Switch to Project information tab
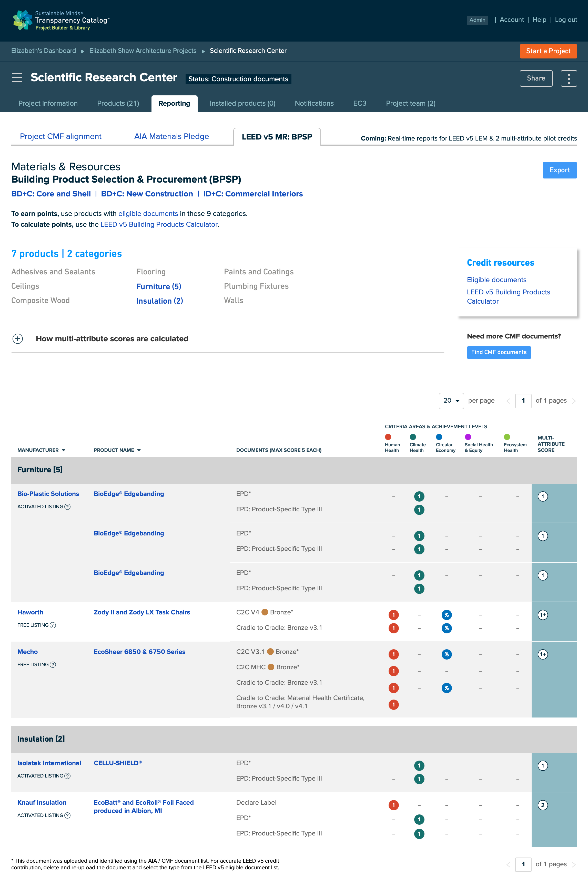The width and height of the screenshot is (588, 877). pyautogui.click(x=48, y=103)
